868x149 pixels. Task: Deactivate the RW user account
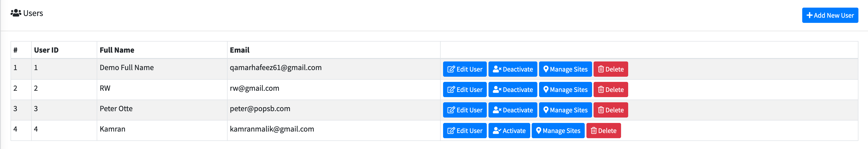[513, 89]
